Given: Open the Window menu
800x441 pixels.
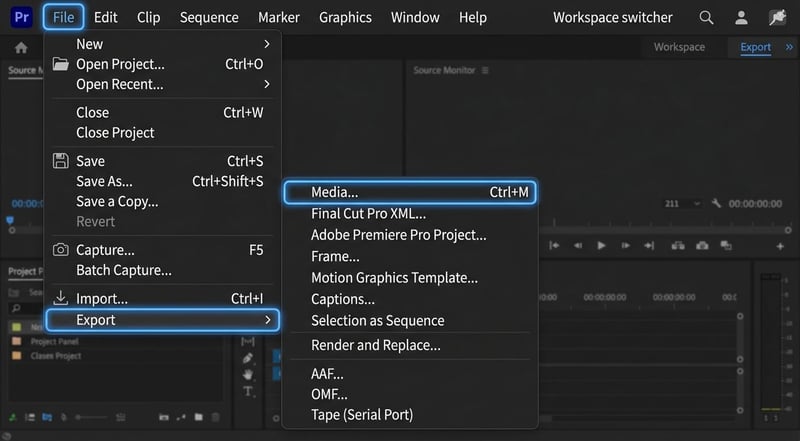Looking at the screenshot, I should (415, 17).
